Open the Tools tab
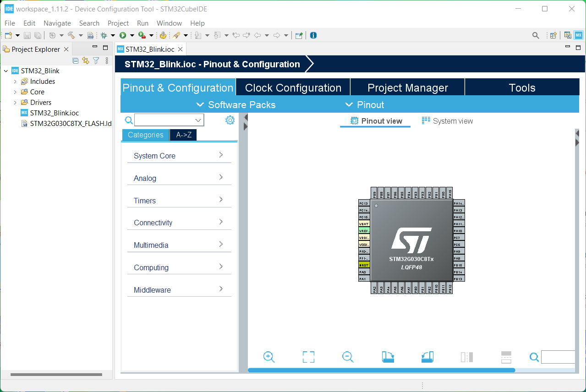Image resolution: width=586 pixels, height=392 pixels. tap(522, 87)
